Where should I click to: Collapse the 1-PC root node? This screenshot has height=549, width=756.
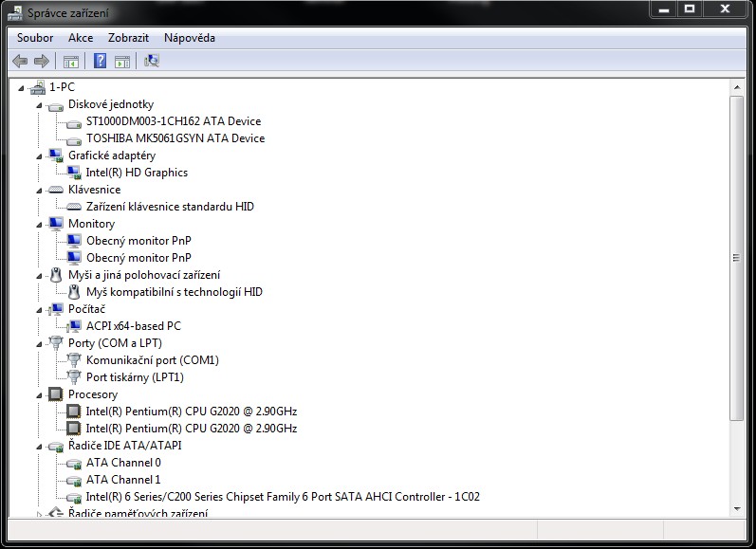pyautogui.click(x=21, y=88)
